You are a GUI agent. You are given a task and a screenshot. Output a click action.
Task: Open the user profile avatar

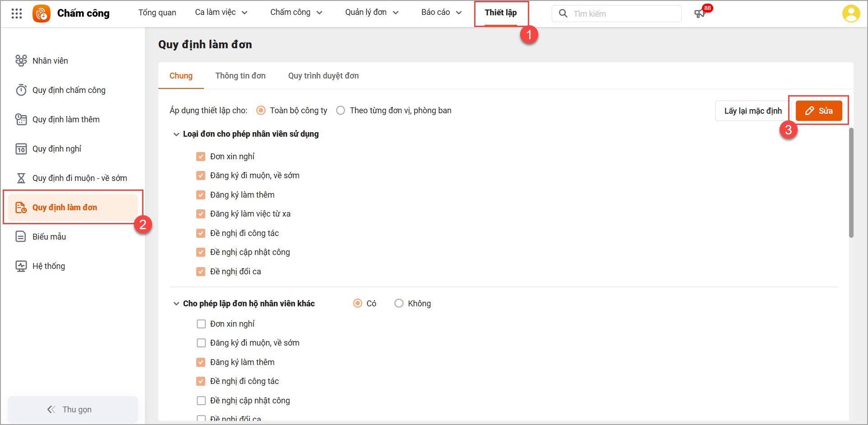click(x=851, y=14)
